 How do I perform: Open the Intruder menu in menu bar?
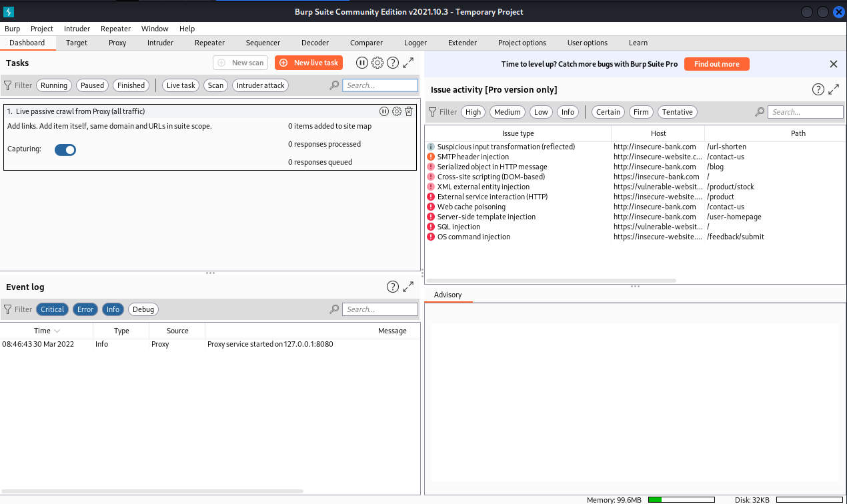coord(77,29)
